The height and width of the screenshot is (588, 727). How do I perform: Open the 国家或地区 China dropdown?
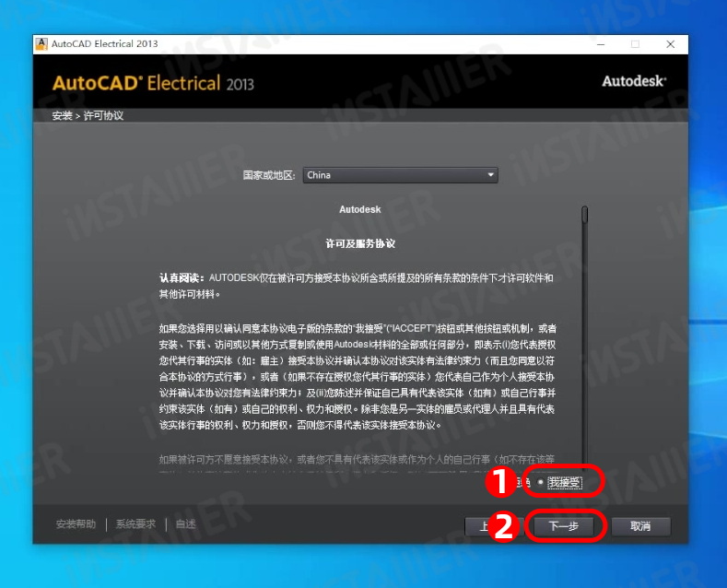click(400, 175)
